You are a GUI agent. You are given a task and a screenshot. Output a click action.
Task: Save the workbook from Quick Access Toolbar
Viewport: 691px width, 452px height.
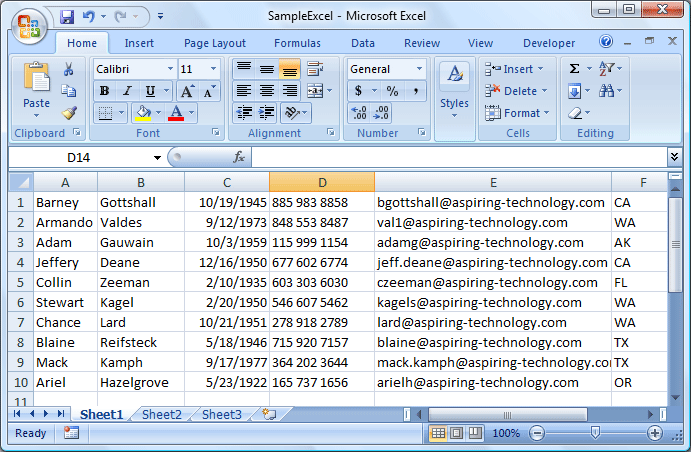pos(67,17)
